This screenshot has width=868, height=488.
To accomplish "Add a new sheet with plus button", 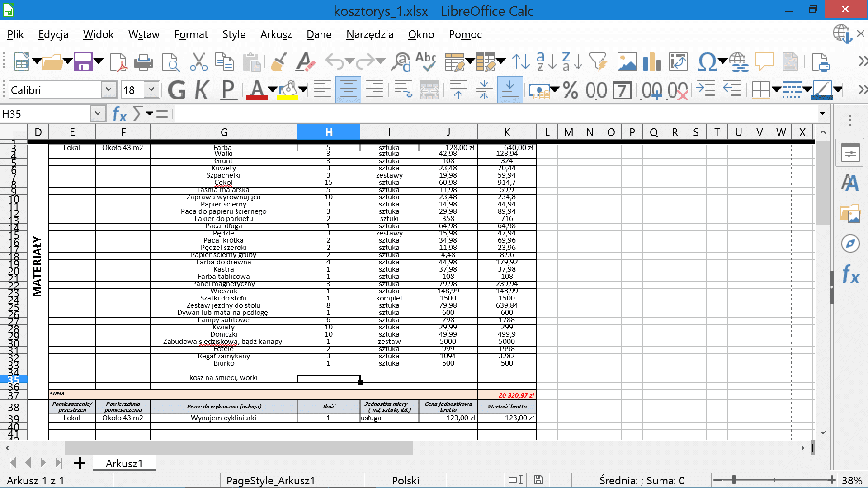I will click(x=80, y=463).
